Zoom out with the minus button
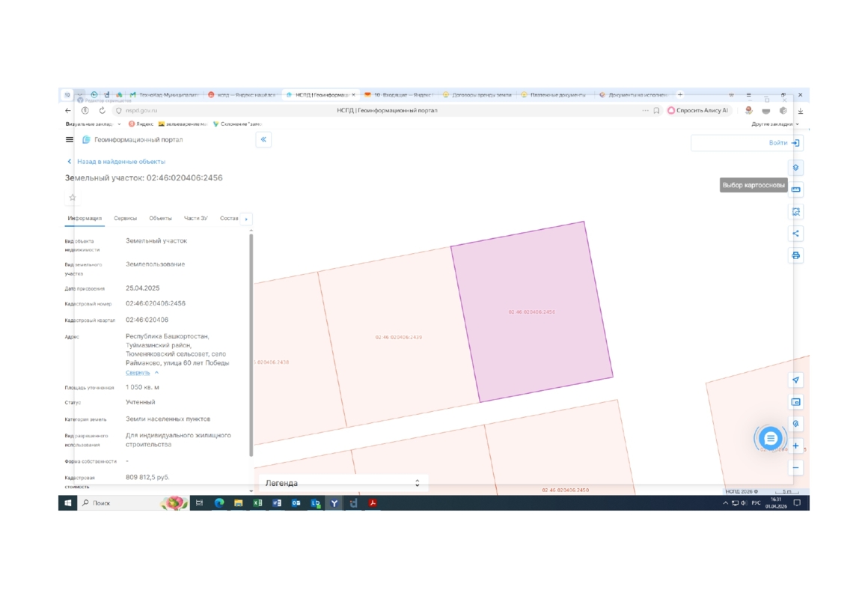Viewport: 868px width, 614px height. (795, 468)
